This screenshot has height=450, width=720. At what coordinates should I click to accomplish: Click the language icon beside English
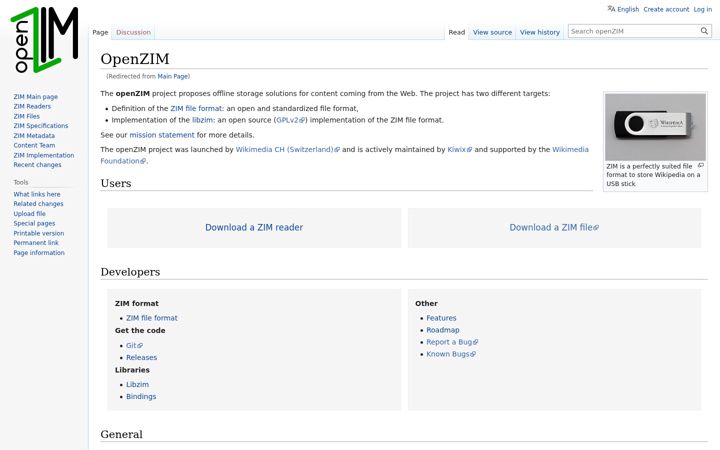pyautogui.click(x=611, y=9)
